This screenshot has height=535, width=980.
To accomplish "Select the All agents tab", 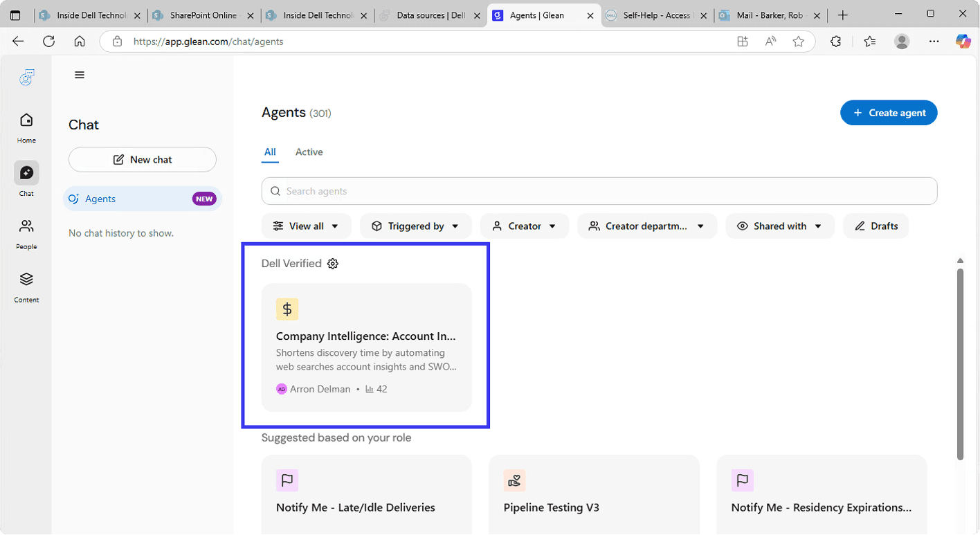I will click(270, 152).
